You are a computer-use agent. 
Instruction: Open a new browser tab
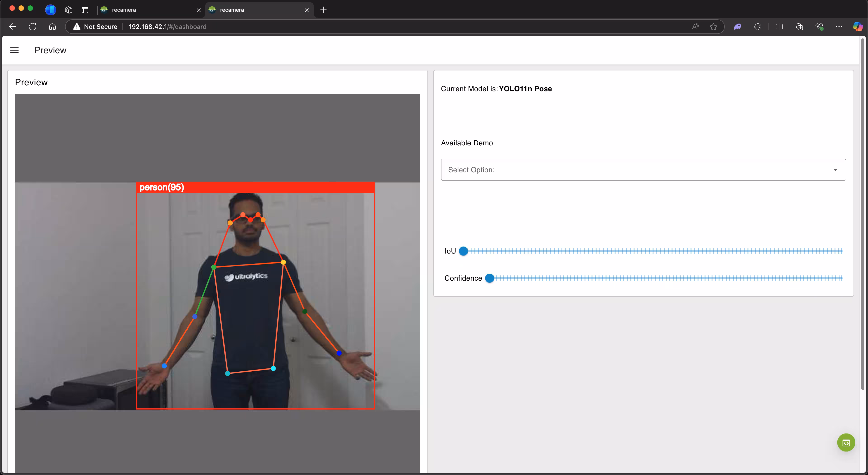point(323,10)
